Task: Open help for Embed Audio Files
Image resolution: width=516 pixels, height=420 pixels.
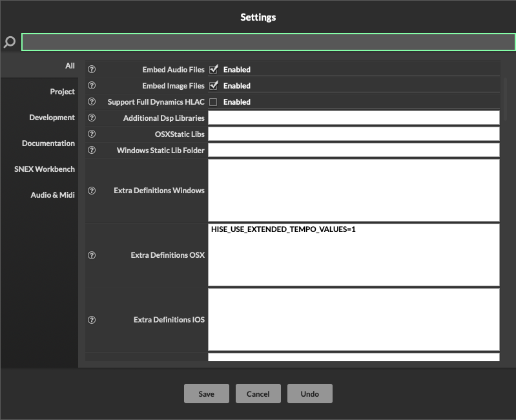Action: coord(92,69)
